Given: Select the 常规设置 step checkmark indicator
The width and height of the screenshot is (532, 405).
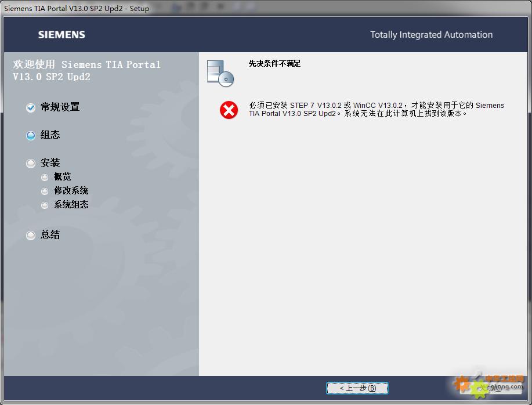Looking at the screenshot, I should coord(31,107).
